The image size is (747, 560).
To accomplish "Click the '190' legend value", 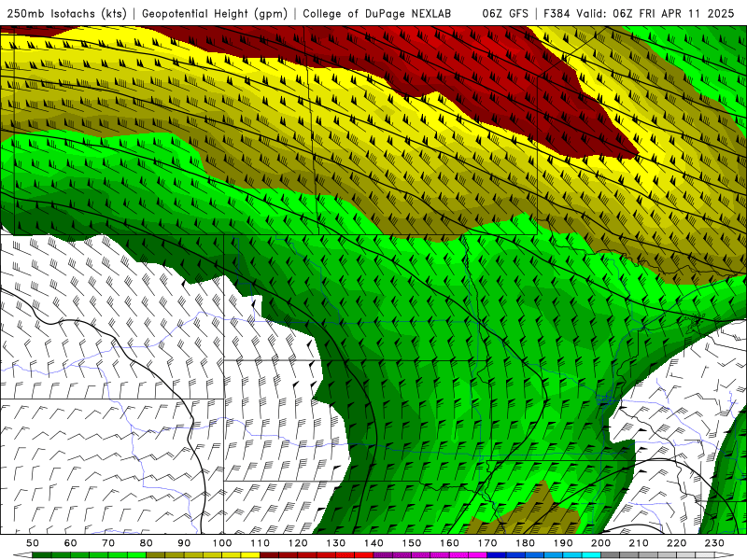I will click(563, 543).
